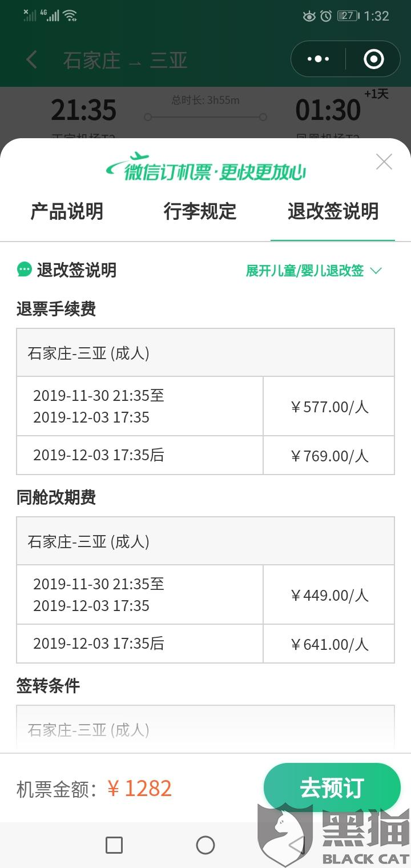Tap the mini program circular close target icon
This screenshot has width=411, height=868.
coord(374,59)
